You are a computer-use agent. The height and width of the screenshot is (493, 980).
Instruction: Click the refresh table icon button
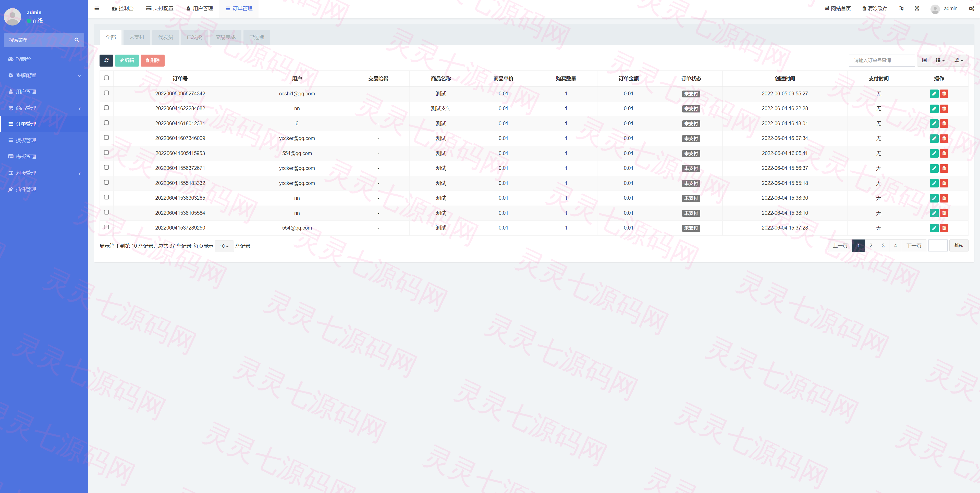pos(106,60)
